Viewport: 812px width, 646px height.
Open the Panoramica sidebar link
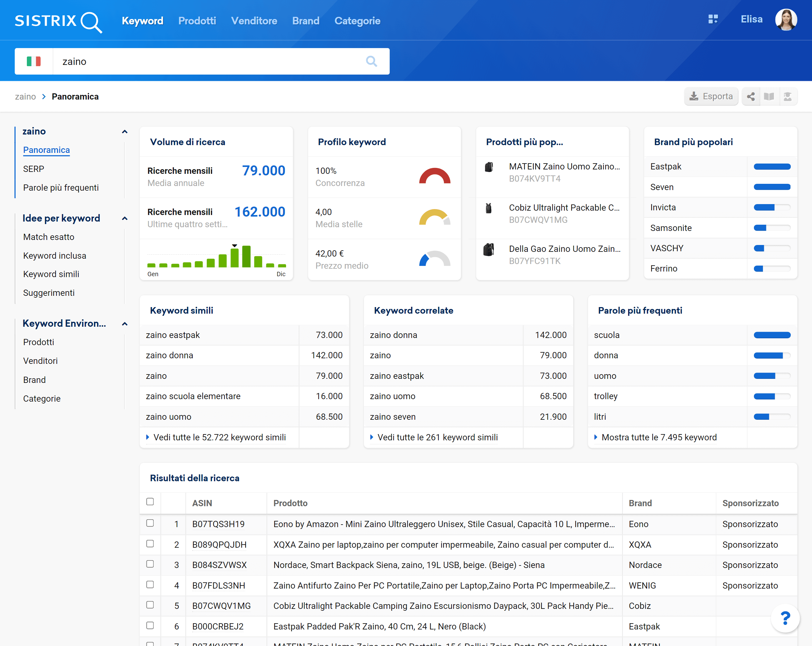pos(46,150)
